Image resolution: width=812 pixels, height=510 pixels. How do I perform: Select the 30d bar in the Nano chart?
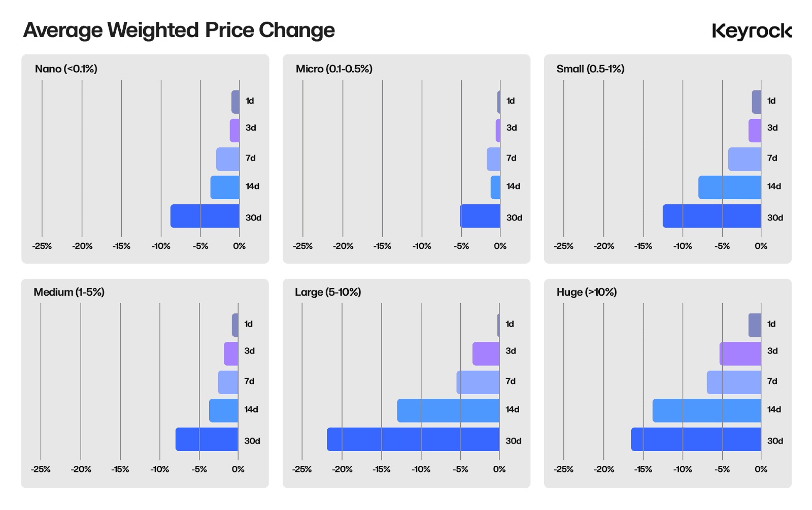[205, 216]
